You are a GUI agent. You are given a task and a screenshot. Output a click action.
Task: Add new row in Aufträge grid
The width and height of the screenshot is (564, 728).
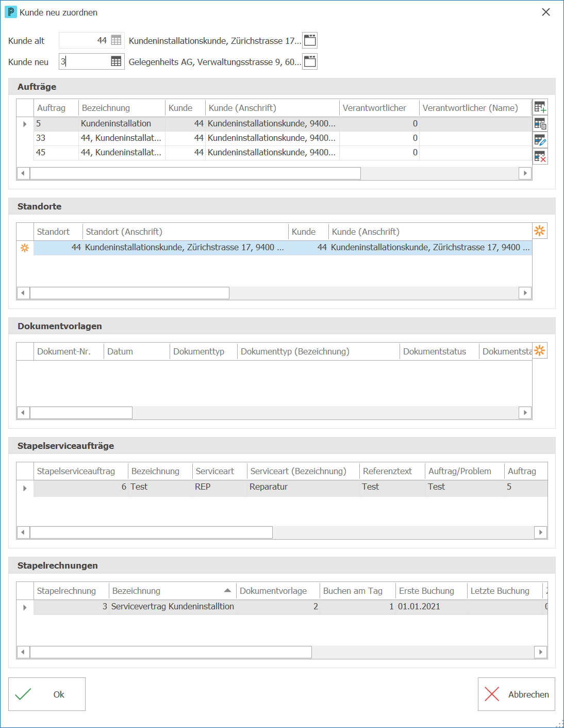coord(540,107)
